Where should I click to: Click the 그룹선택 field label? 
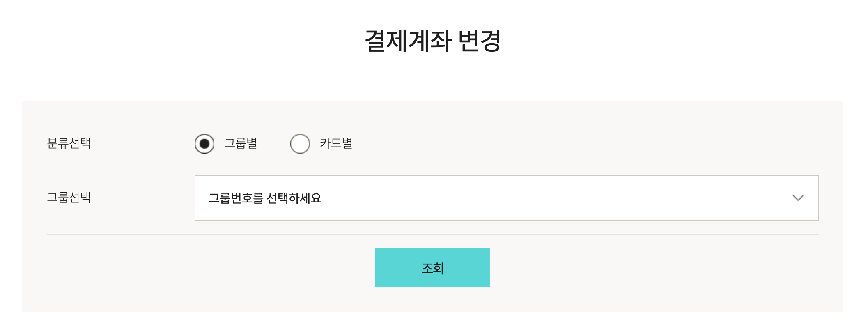pyautogui.click(x=69, y=198)
